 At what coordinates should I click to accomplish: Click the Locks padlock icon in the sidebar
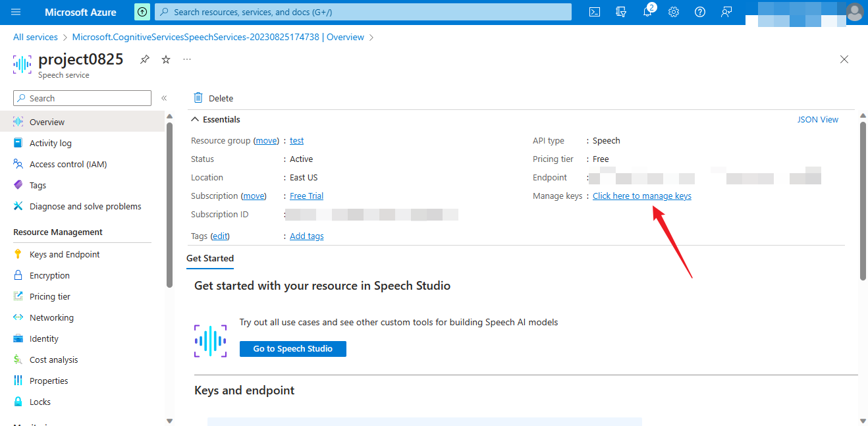point(18,402)
